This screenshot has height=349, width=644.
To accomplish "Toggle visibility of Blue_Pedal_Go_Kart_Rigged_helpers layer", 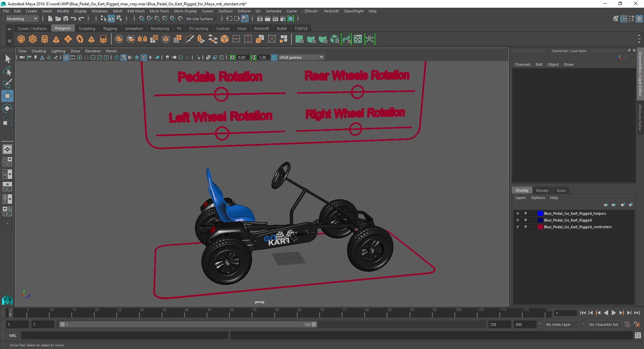I will click(x=518, y=213).
